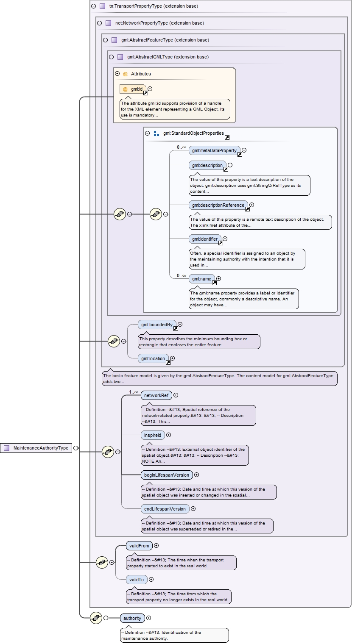This screenshot has width=352, height=644.
Task: Select gml:descriptionReference element
Action: click(x=218, y=205)
